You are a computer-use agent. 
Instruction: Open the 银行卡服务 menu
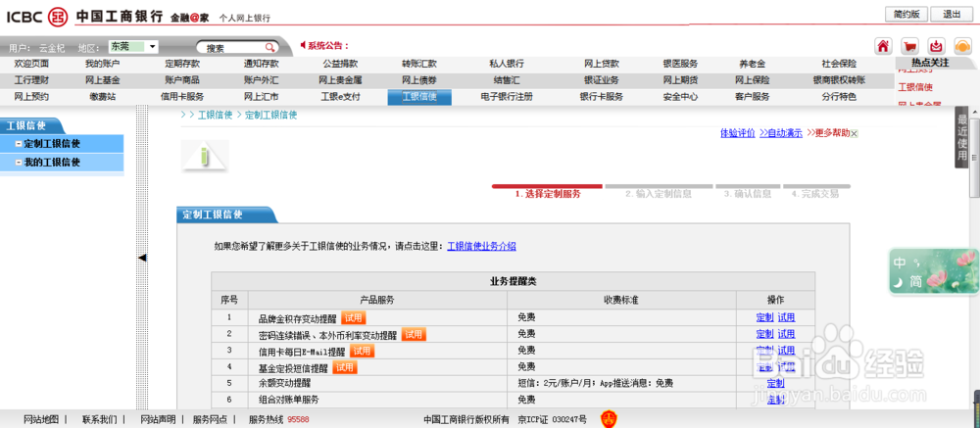(x=602, y=97)
